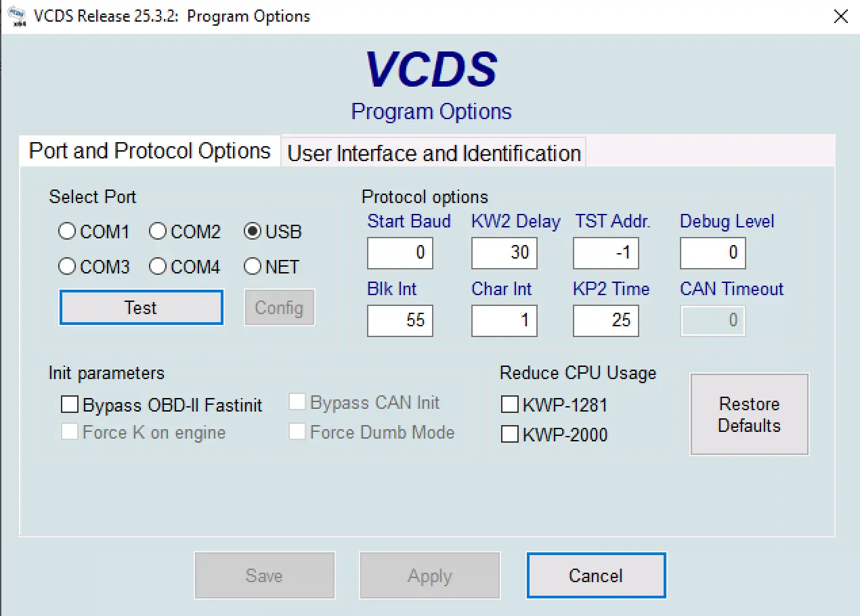Select the COM1 port radio button
The image size is (860, 616).
(x=67, y=232)
